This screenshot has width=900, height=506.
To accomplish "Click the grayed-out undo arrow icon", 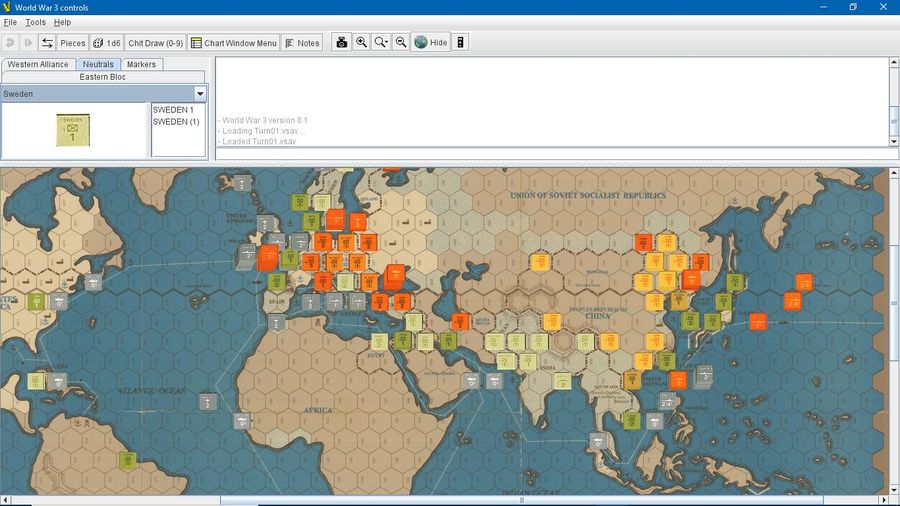I will (10, 43).
